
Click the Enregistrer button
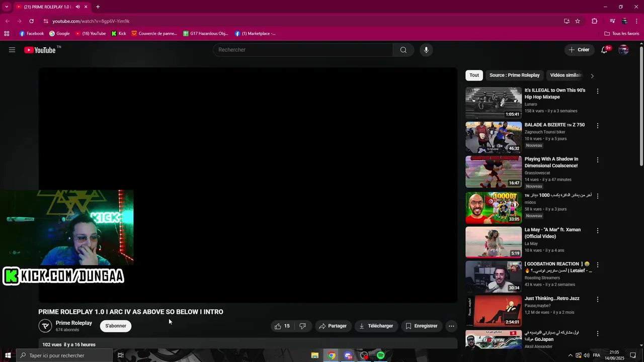[422, 326]
